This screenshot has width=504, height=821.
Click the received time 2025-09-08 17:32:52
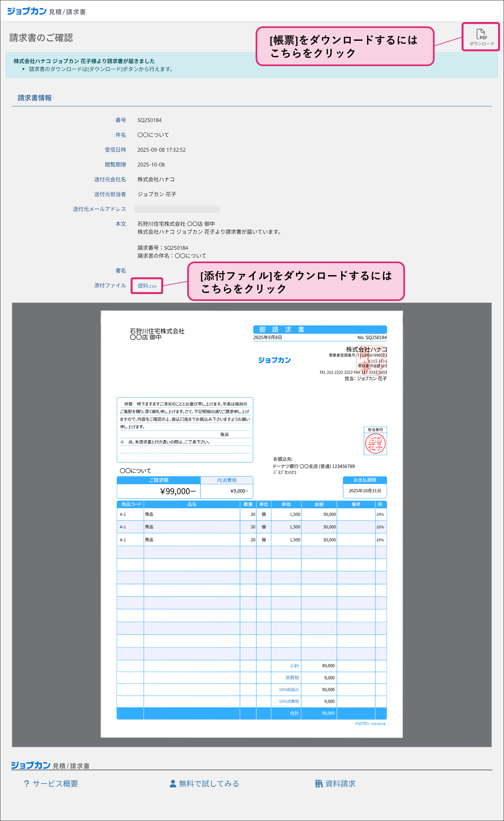coord(161,150)
